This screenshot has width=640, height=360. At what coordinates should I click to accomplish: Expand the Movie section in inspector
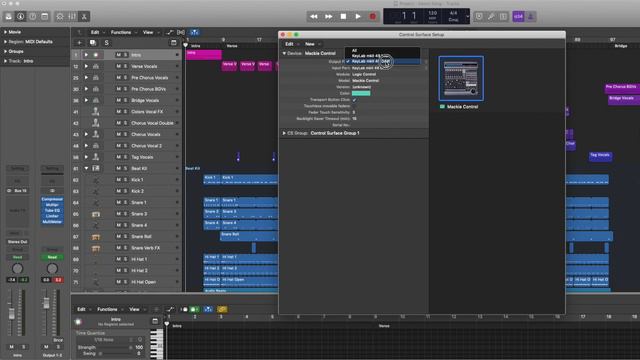(5, 32)
